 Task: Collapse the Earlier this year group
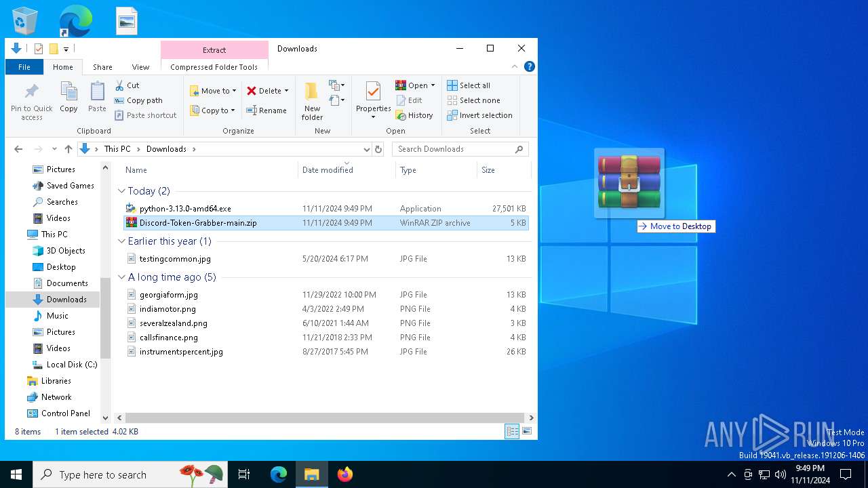(x=122, y=241)
